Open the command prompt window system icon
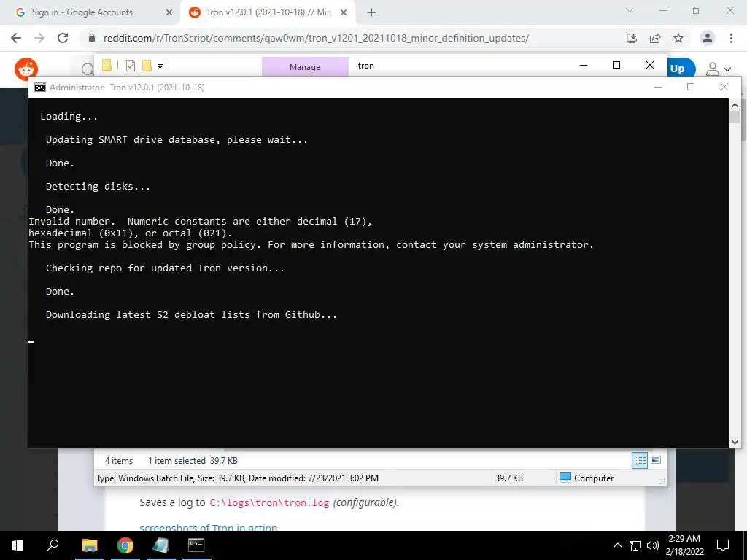This screenshot has width=747, height=560. tap(40, 87)
